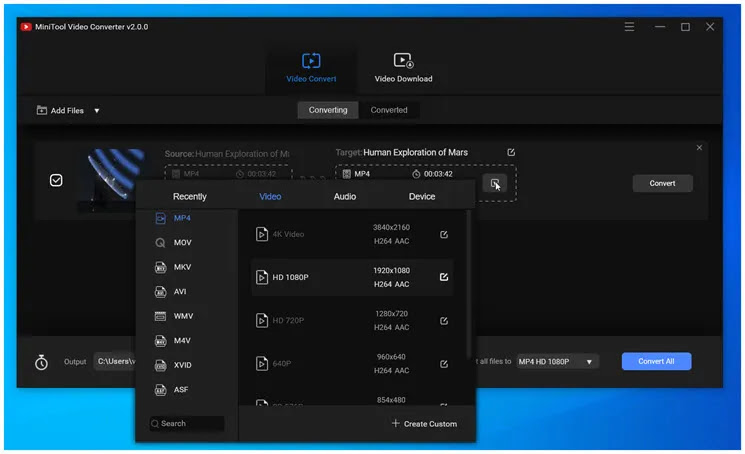Choose the HD 1080P preset
The image size is (745, 454).
(x=352, y=277)
